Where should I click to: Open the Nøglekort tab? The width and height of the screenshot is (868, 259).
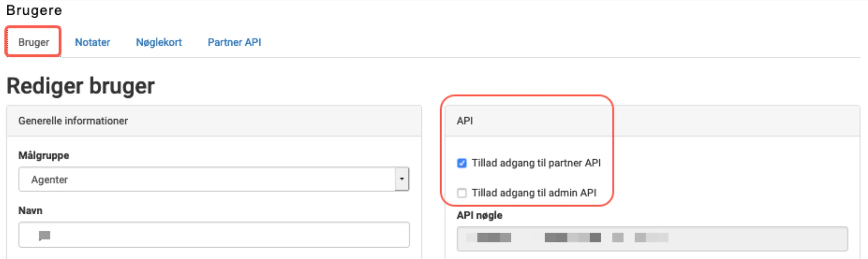[x=159, y=42]
